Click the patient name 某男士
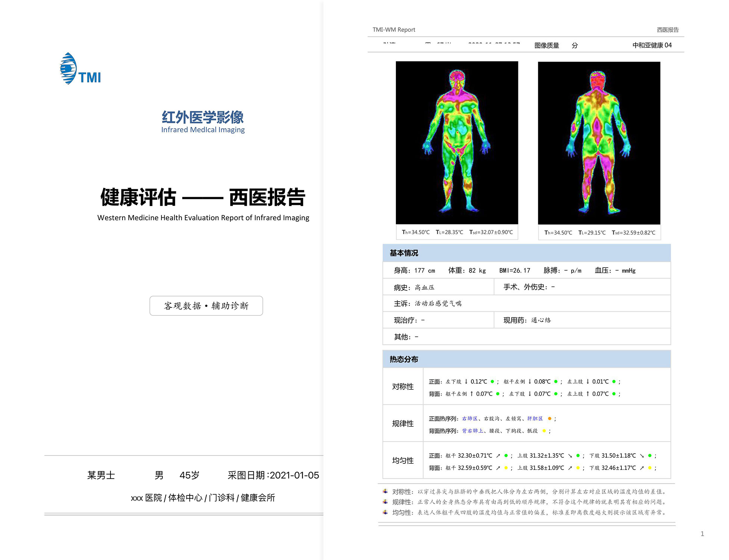Screen dimensions: 729x560 pyautogui.click(x=101, y=475)
